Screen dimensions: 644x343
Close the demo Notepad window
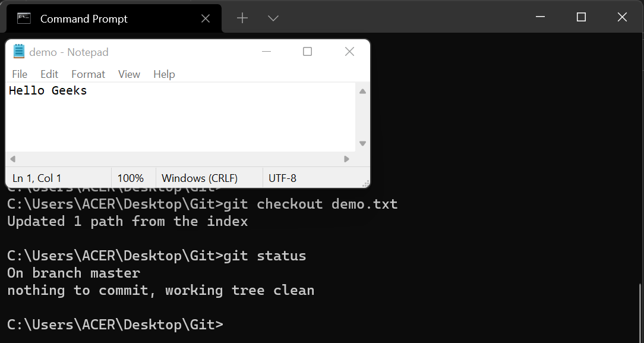(349, 51)
